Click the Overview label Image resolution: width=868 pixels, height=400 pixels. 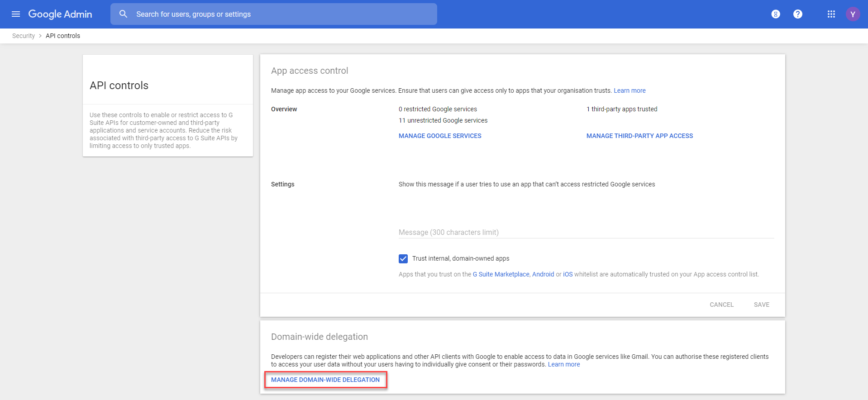(x=284, y=109)
